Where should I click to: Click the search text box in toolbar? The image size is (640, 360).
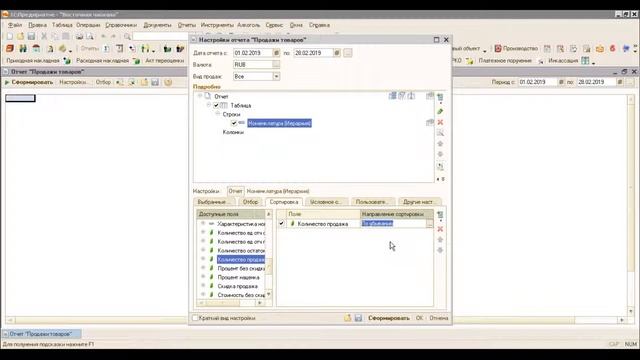(160, 36)
